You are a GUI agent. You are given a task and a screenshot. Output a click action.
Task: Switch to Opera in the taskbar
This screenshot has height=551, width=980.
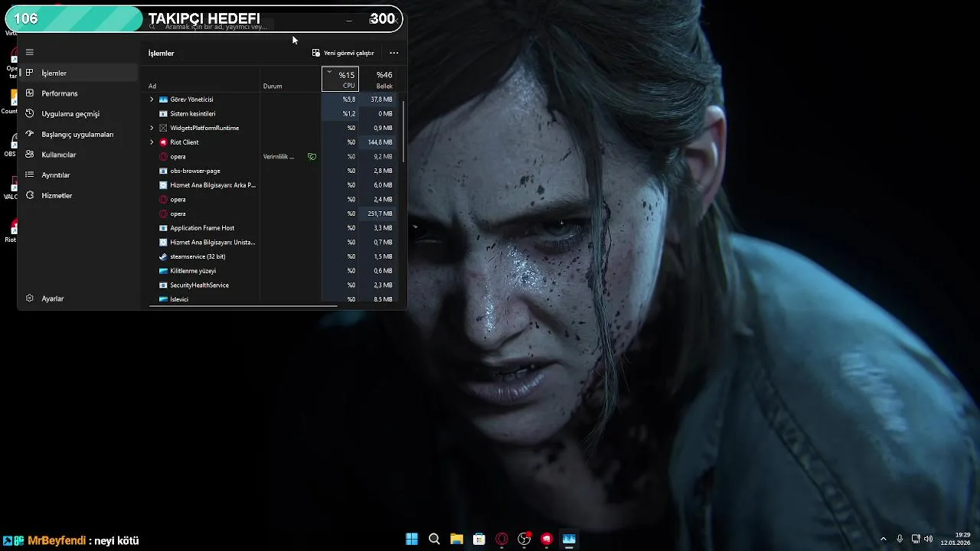coord(502,539)
